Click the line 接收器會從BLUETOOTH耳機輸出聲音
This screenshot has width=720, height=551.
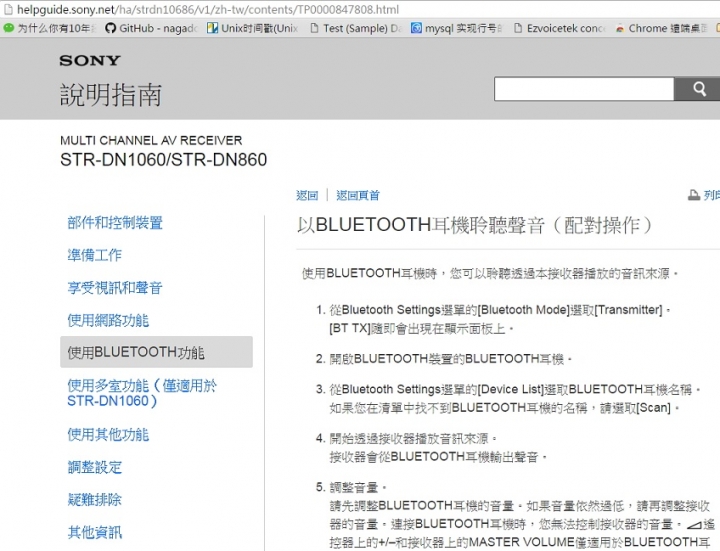pos(438,457)
